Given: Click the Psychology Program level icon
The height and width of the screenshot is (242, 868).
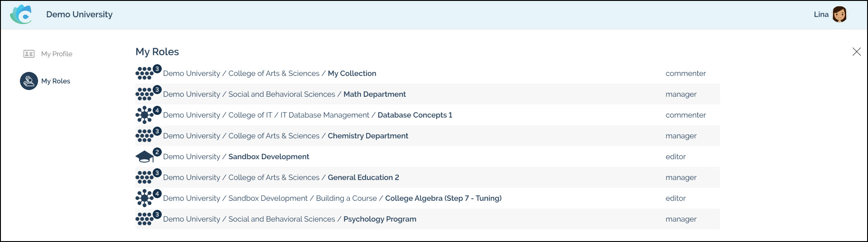Looking at the screenshot, I should click(145, 219).
